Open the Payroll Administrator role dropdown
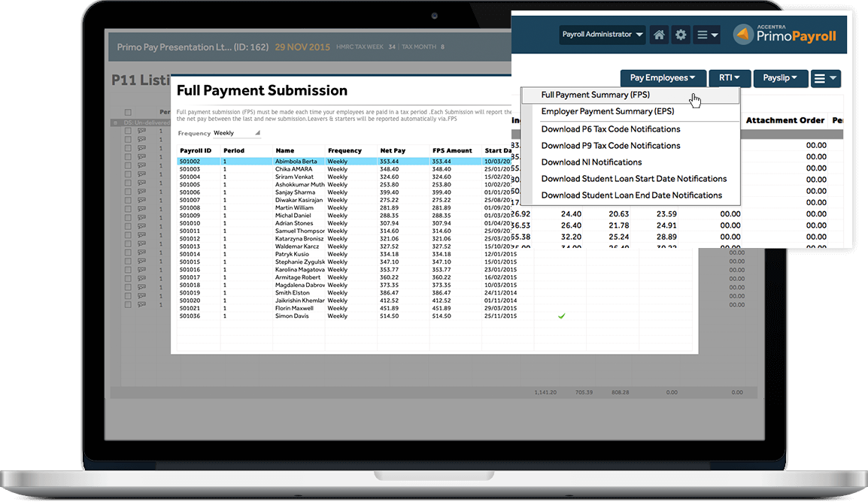The width and height of the screenshot is (868, 502). pos(602,35)
